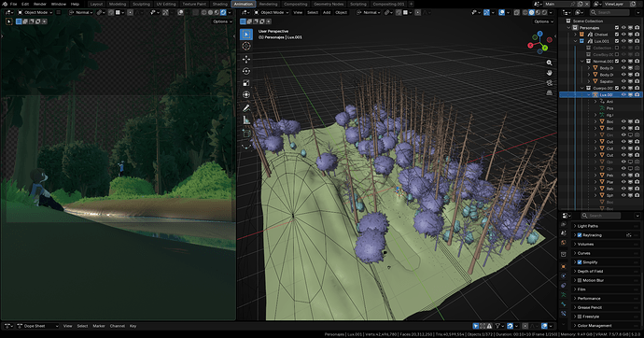This screenshot has width=644, height=338.
Task: Expand the Curves panel
Action: [x=606, y=253]
